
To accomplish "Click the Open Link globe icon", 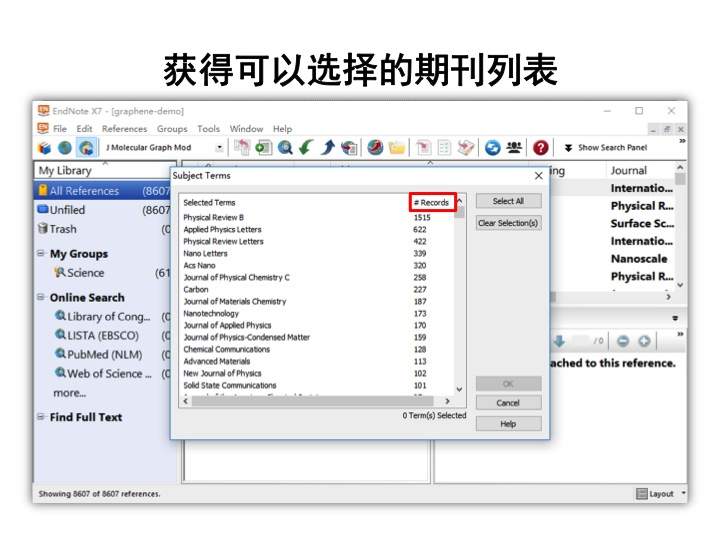I will pyautogui.click(x=376, y=147).
